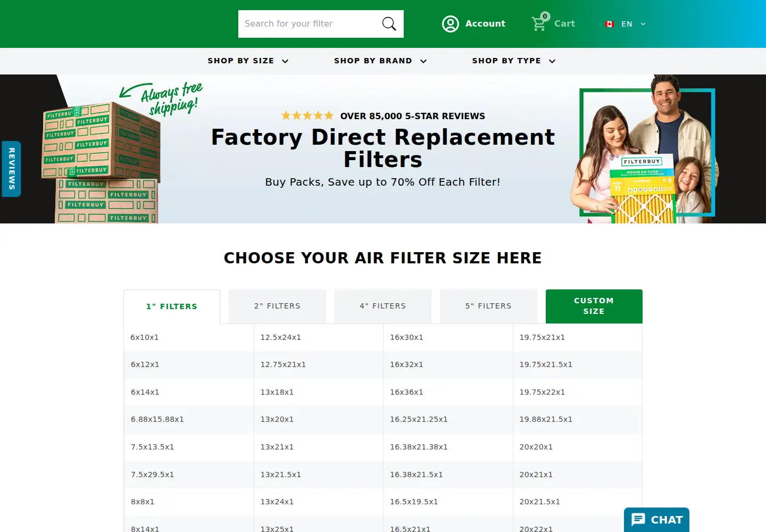Viewport: 766px width, 532px height.
Task: Click the five-star rating icons
Action: [x=307, y=115]
